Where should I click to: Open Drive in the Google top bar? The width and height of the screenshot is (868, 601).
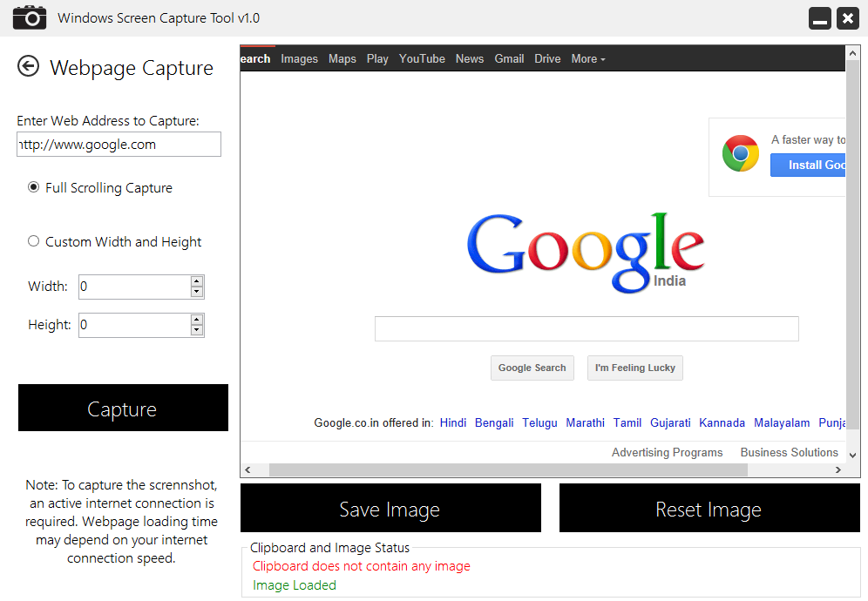tap(547, 58)
